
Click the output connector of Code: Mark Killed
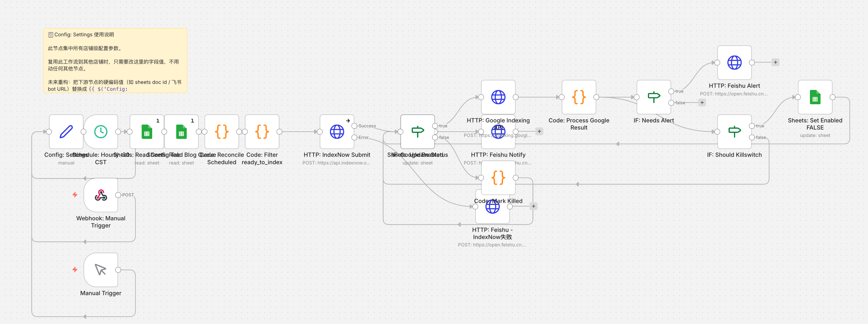pos(515,178)
